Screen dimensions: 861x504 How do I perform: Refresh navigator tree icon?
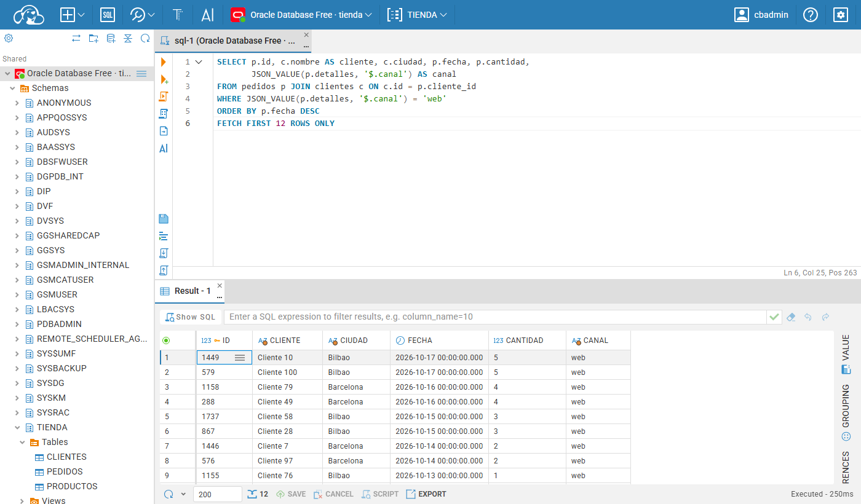145,38
